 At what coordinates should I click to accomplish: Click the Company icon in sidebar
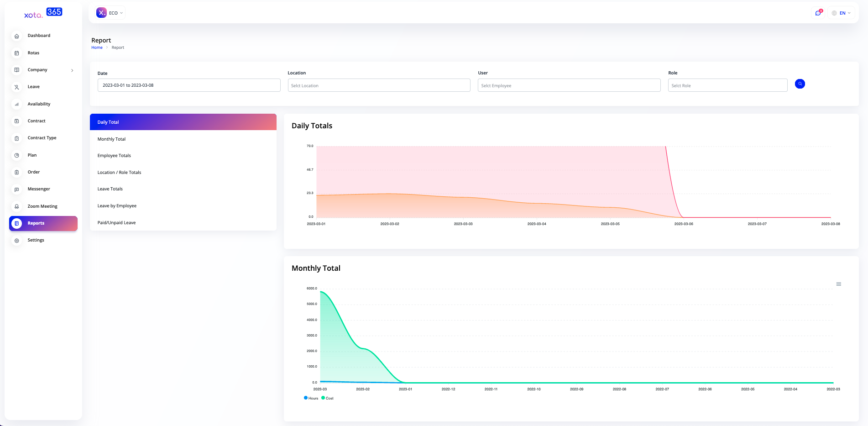pos(17,70)
